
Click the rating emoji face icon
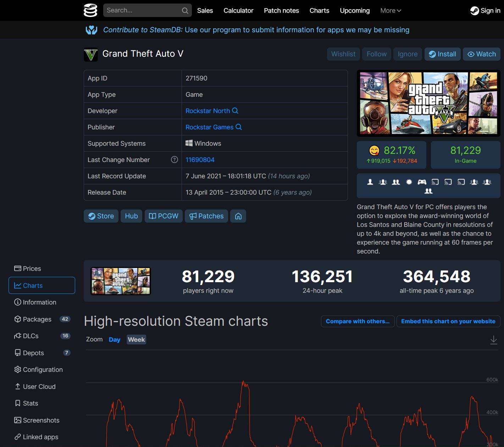[x=374, y=151]
